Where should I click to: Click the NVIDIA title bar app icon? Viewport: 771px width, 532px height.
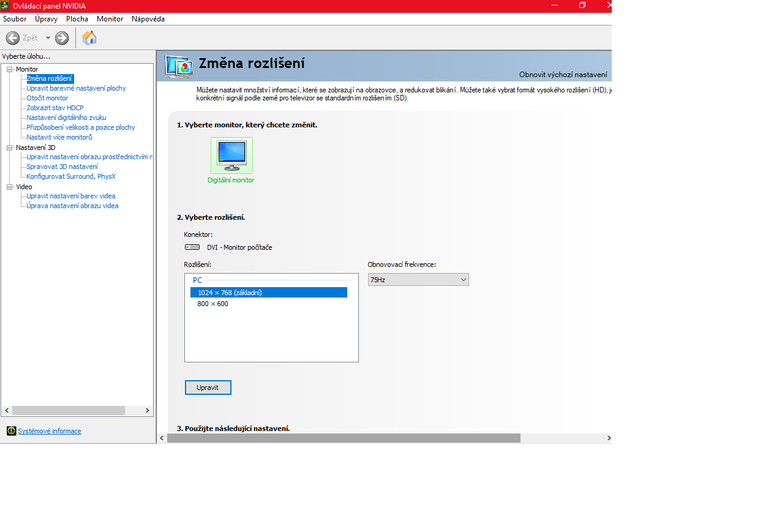pos(6,6)
